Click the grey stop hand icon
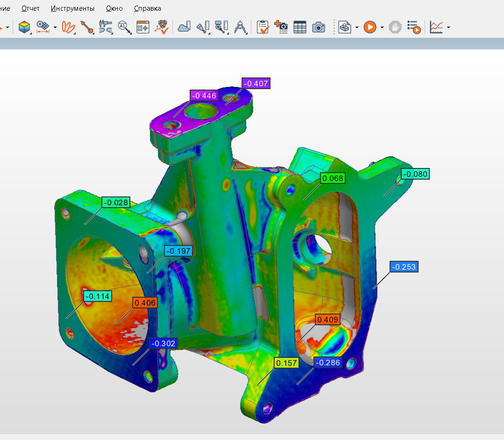504x440 pixels. click(395, 28)
